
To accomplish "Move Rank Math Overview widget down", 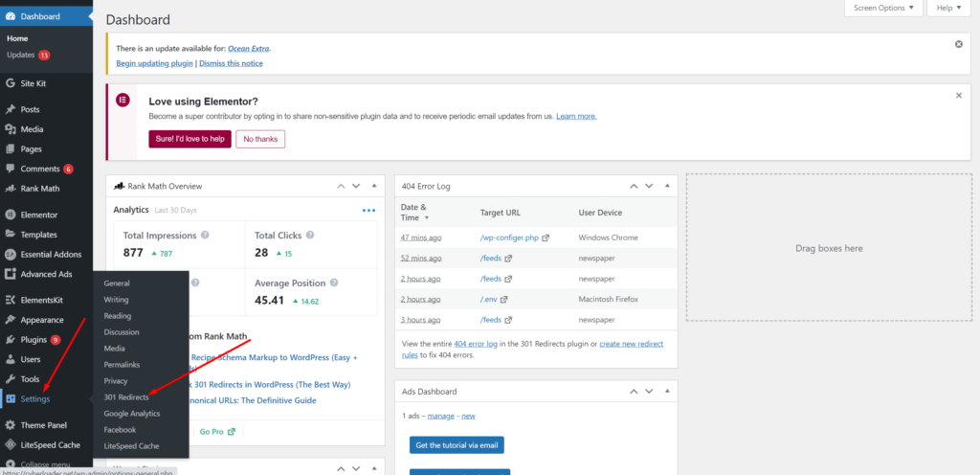I will point(356,186).
